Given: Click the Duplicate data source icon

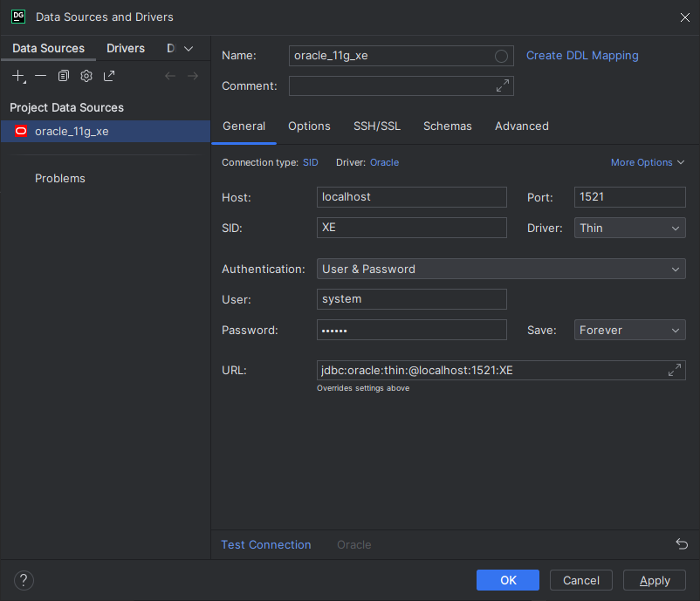Looking at the screenshot, I should click(64, 76).
